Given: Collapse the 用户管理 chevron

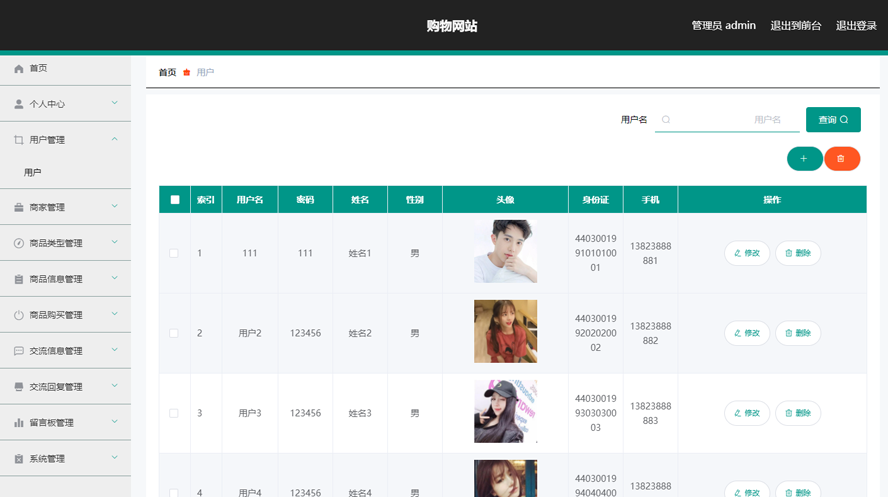Looking at the screenshot, I should tap(114, 139).
